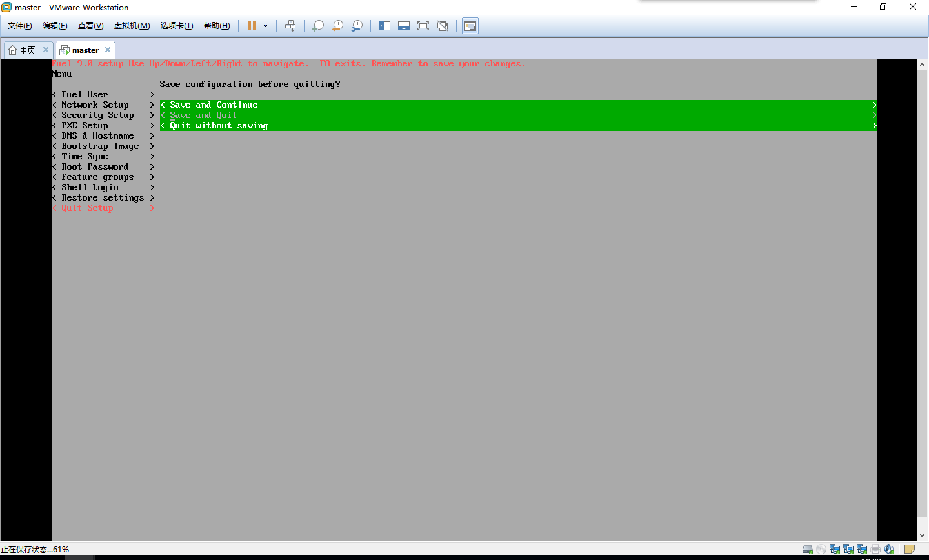The width and height of the screenshot is (929, 560).
Task: Click the third network adapter status icon
Action: pyautogui.click(x=862, y=549)
